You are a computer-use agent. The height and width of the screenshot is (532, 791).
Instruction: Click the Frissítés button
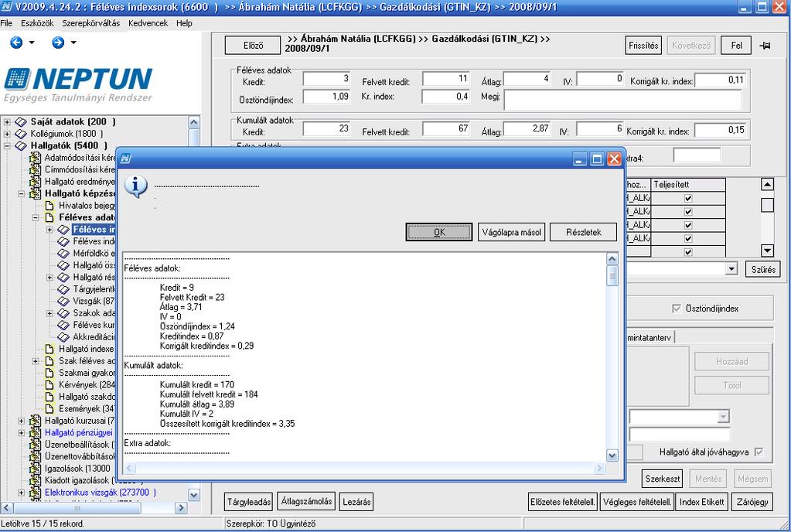643,46
